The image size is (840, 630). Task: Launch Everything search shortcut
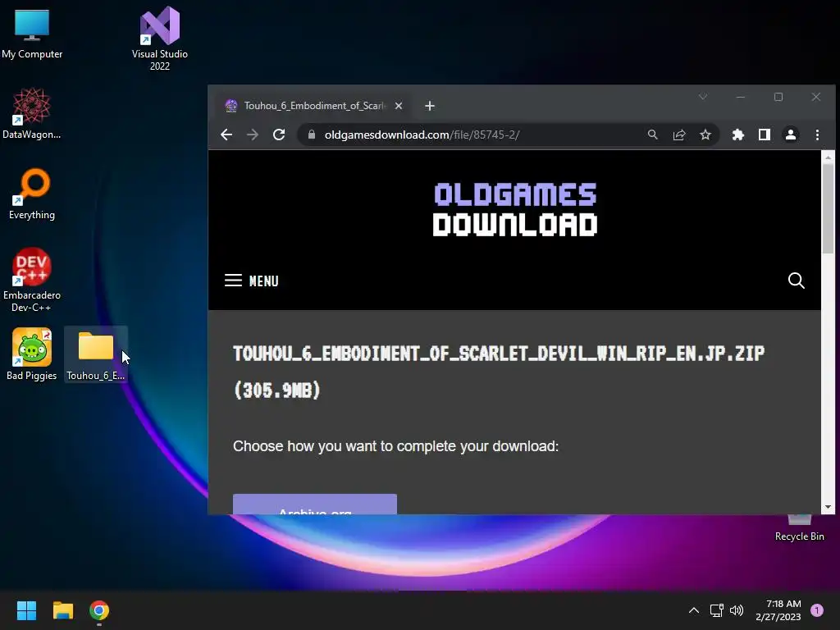(32, 194)
